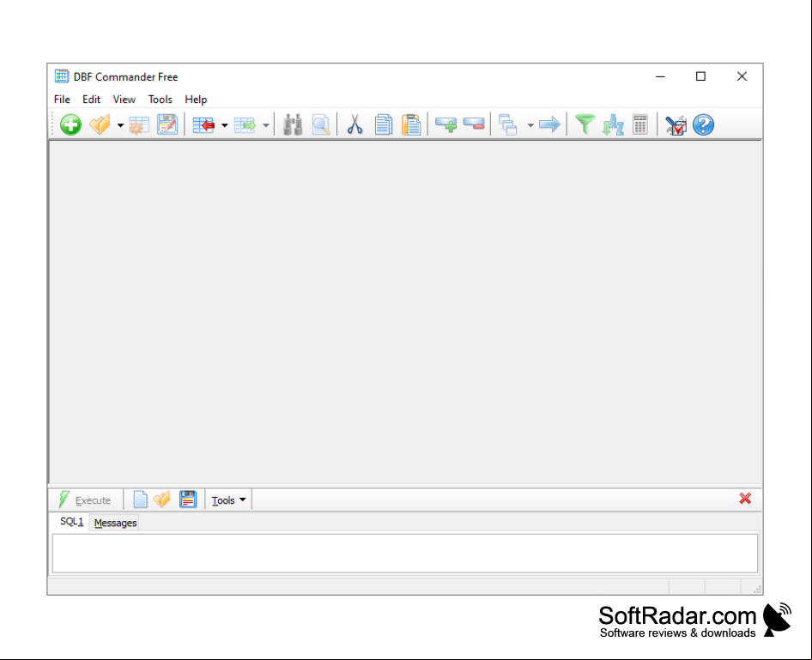Screen dimensions: 812x660
Task: Click the calculator icon
Action: [x=640, y=124]
